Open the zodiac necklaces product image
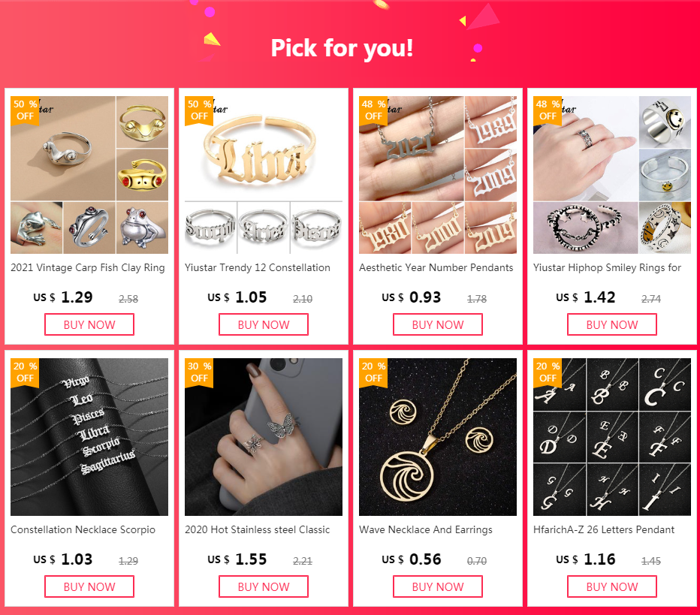Viewport: 700px width, 615px height. (x=89, y=437)
